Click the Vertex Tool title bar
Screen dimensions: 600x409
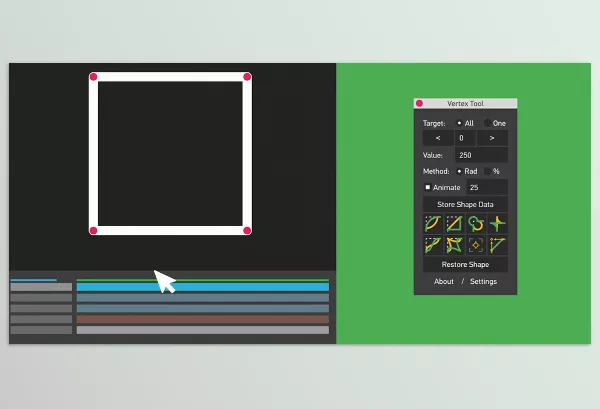tap(465, 103)
